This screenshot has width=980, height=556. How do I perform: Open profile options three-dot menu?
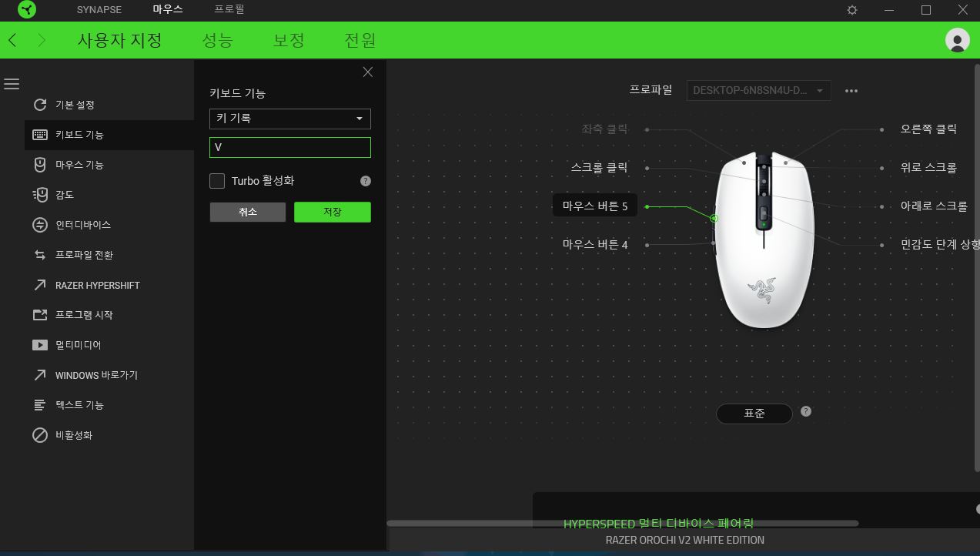click(x=851, y=91)
